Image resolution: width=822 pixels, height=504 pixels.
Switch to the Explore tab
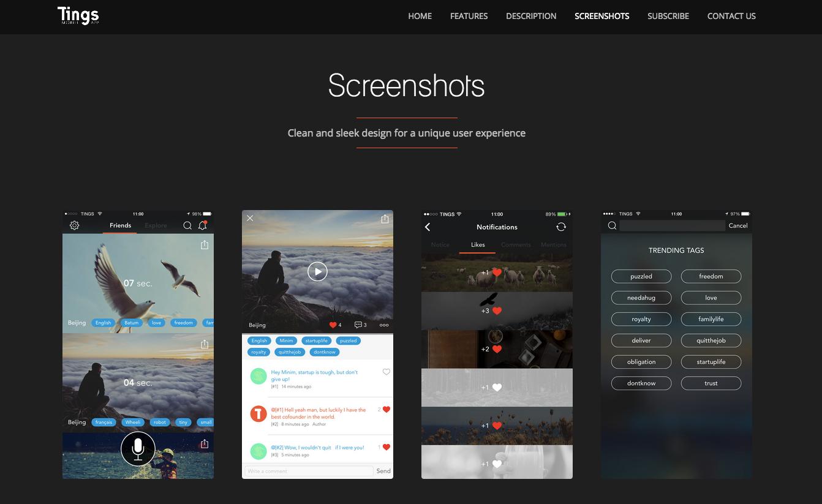coord(156,225)
